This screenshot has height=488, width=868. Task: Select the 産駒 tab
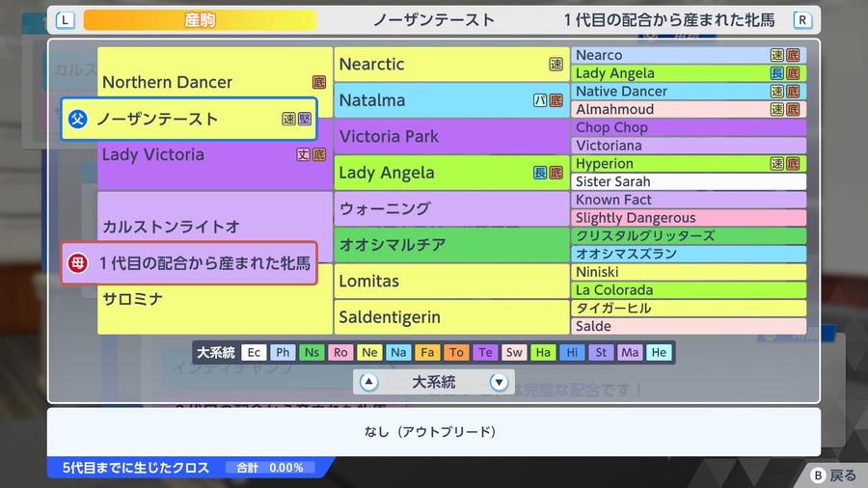tap(200, 20)
